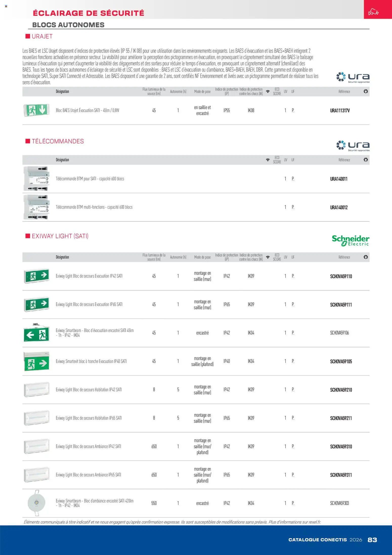Click reference URA140012
The height and width of the screenshot is (555, 392).
pyautogui.click(x=339, y=207)
